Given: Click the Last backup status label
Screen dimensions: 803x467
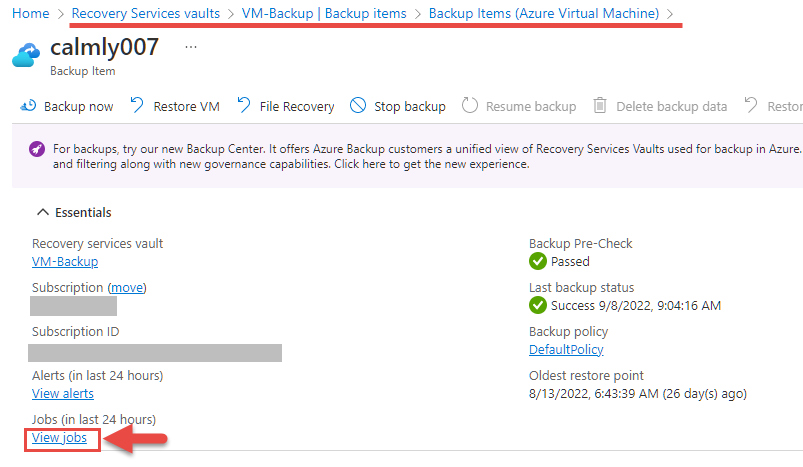Looking at the screenshot, I should 581,288.
